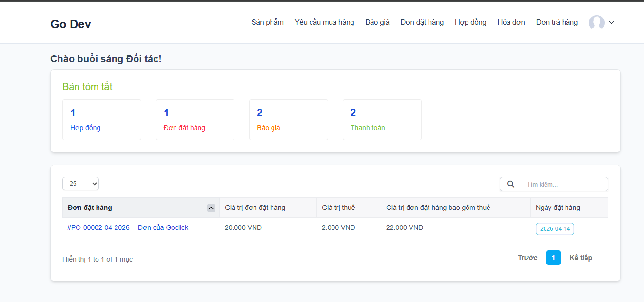
Task: Toggle sort arrow on Đơn đặt hàng column
Action: click(x=211, y=208)
